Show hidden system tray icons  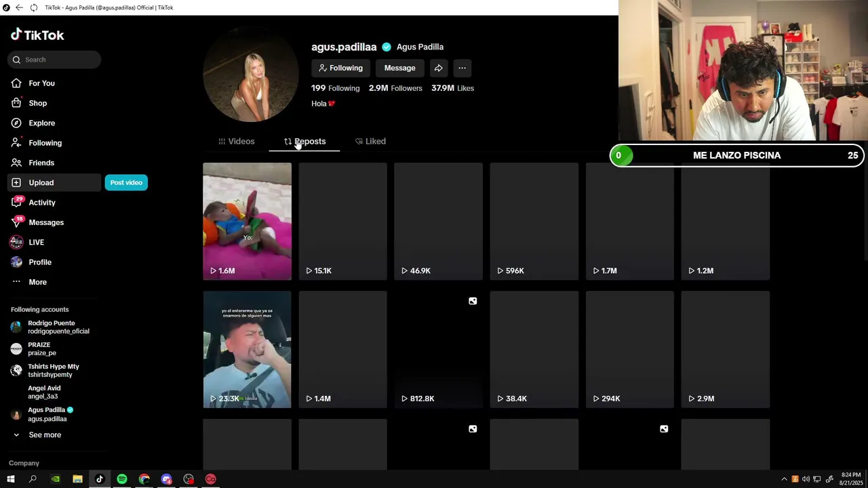pos(784,479)
